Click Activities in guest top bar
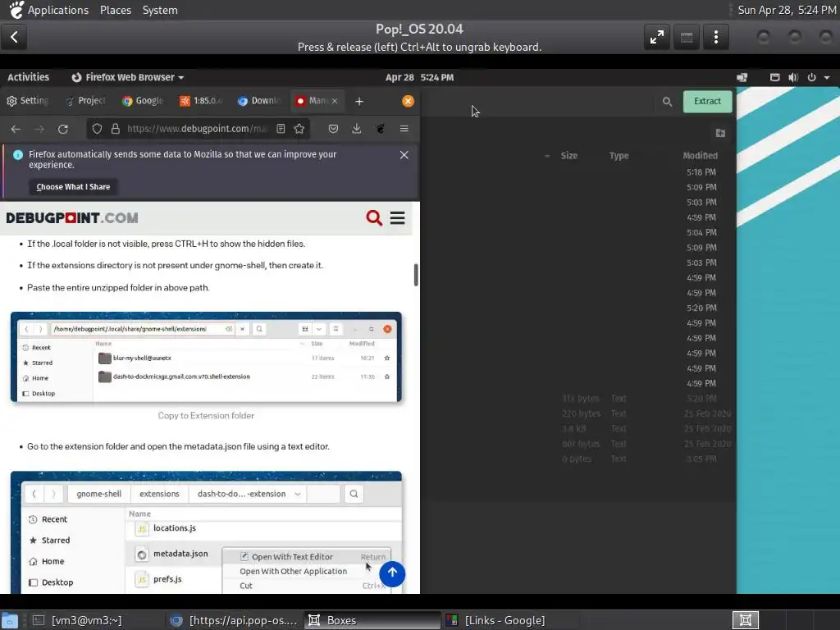840x630 pixels. click(29, 77)
